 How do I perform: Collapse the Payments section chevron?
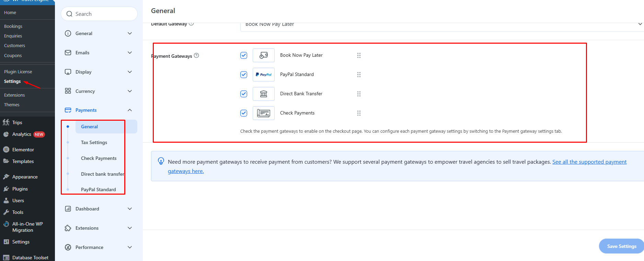tap(130, 110)
